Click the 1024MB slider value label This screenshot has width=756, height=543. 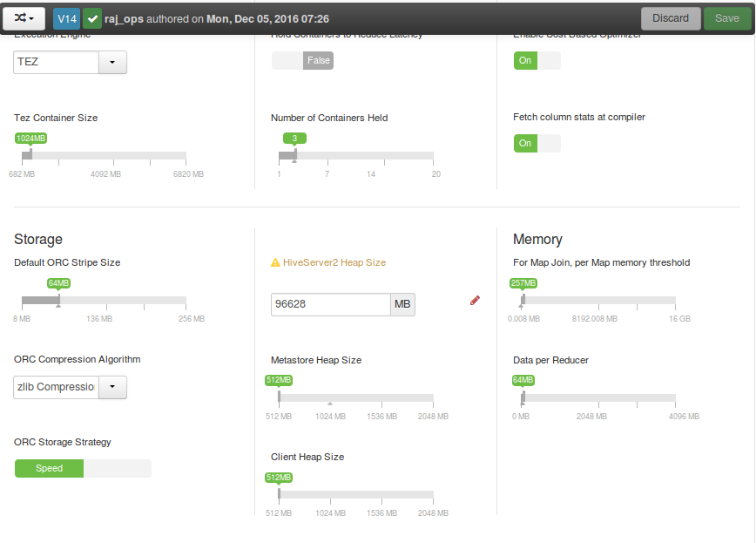(30, 139)
